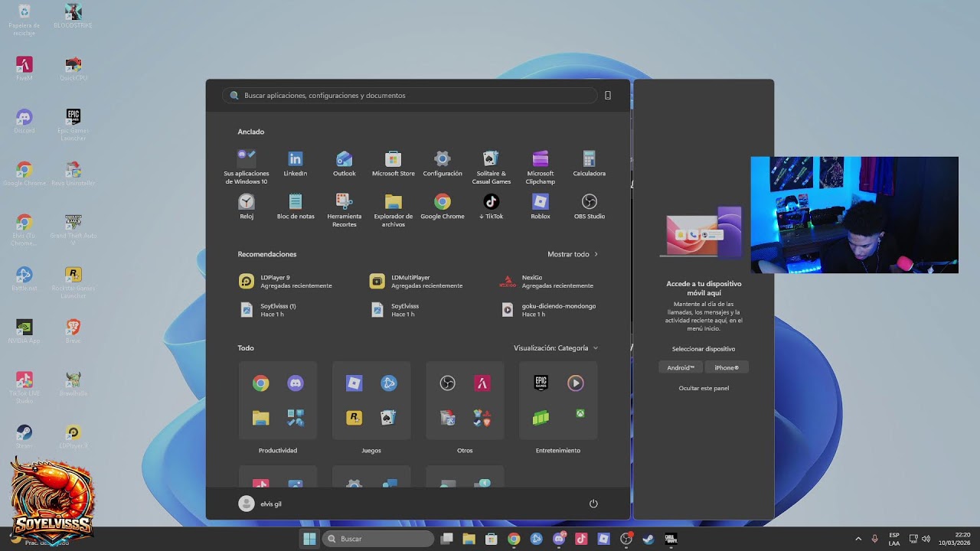This screenshot has width=980, height=551.
Task: Open the elvis gil user account
Action: coord(260,504)
